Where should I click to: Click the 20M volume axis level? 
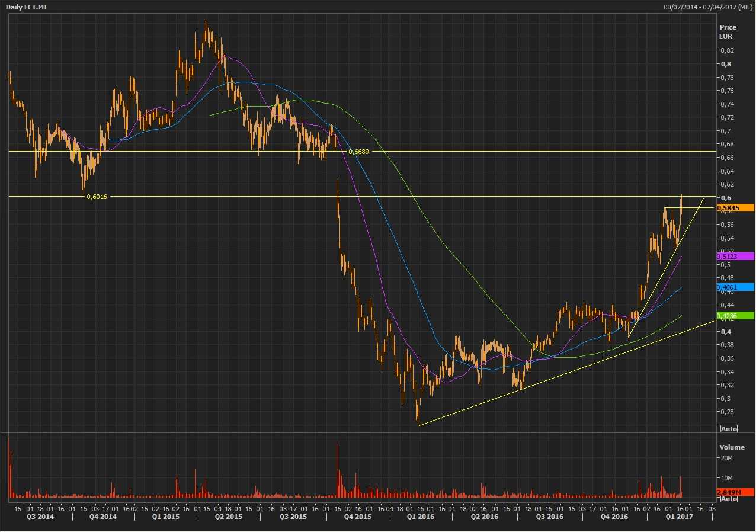pos(727,457)
